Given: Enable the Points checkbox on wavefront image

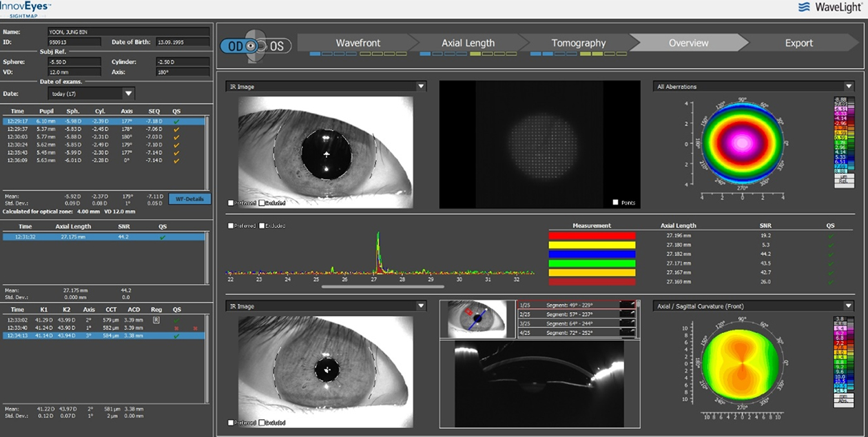Looking at the screenshot, I should [615, 203].
